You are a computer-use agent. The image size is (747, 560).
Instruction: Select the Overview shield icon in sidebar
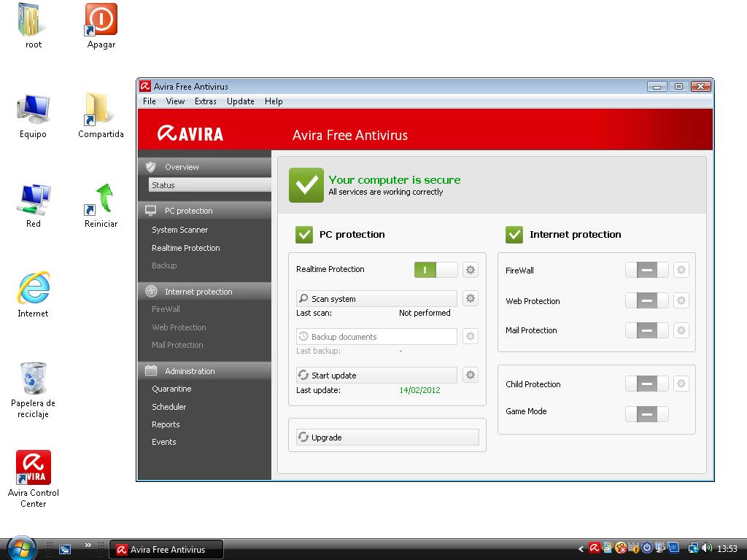click(x=150, y=166)
